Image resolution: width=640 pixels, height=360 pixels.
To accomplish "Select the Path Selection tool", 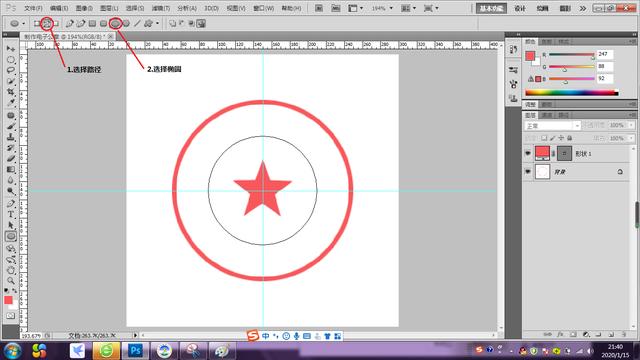I will [x=11, y=225].
